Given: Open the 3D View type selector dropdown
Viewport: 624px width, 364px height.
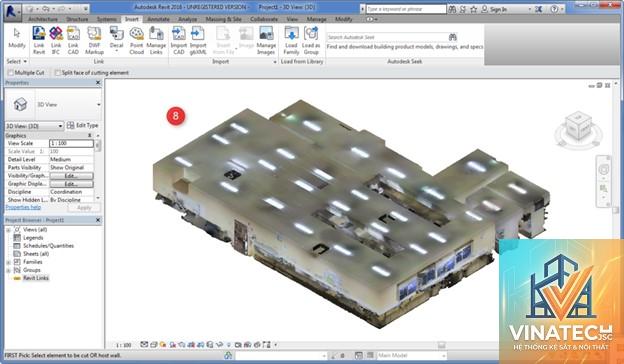Looking at the screenshot, I should [x=98, y=105].
